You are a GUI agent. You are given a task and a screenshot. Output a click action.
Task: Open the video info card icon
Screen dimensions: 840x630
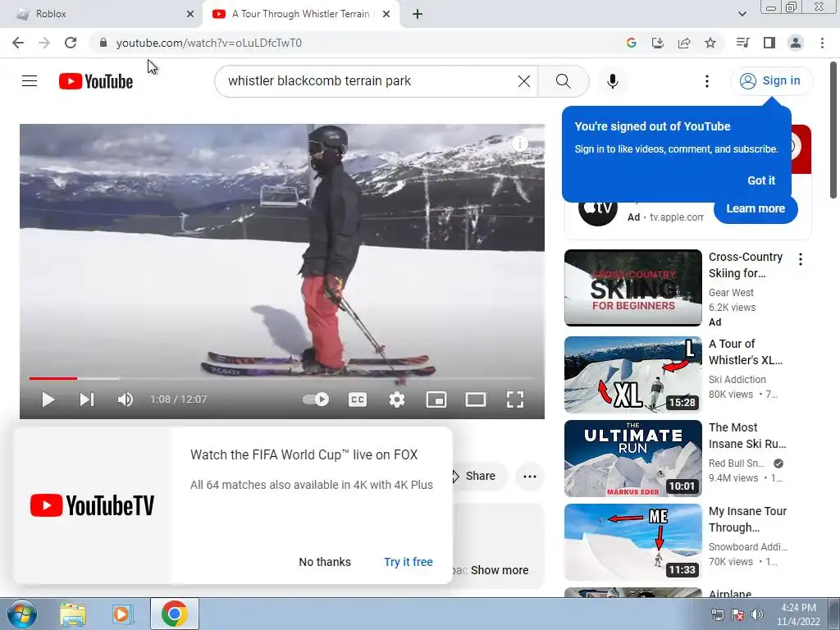coord(519,143)
